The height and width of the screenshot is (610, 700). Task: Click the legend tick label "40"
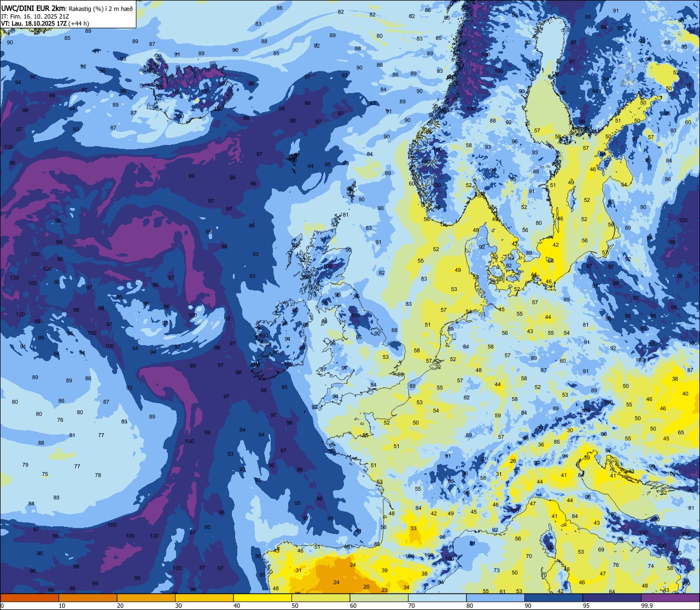click(x=237, y=606)
